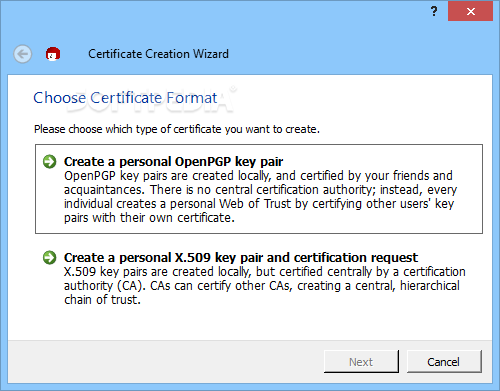Cancel the certificate wizard

click(444, 362)
